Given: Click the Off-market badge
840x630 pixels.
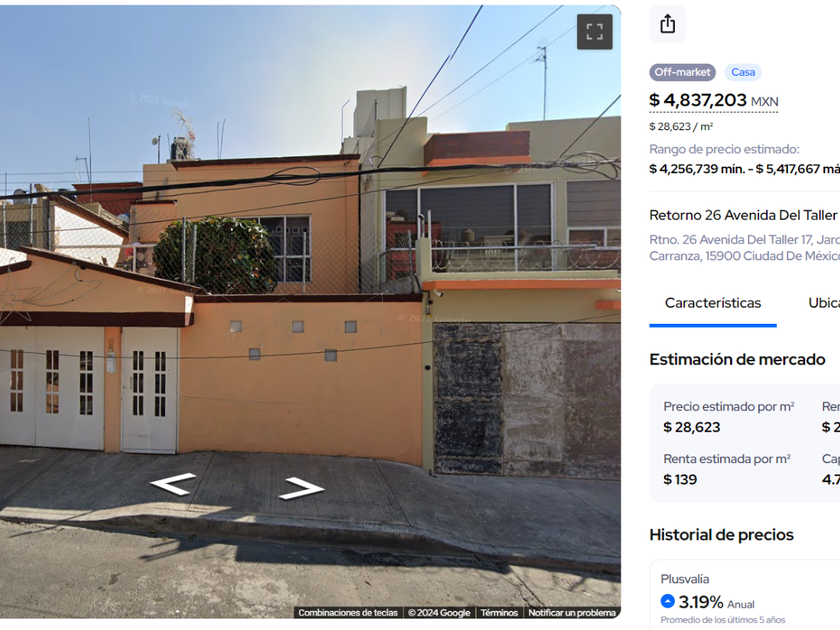Looking at the screenshot, I should click(x=682, y=72).
